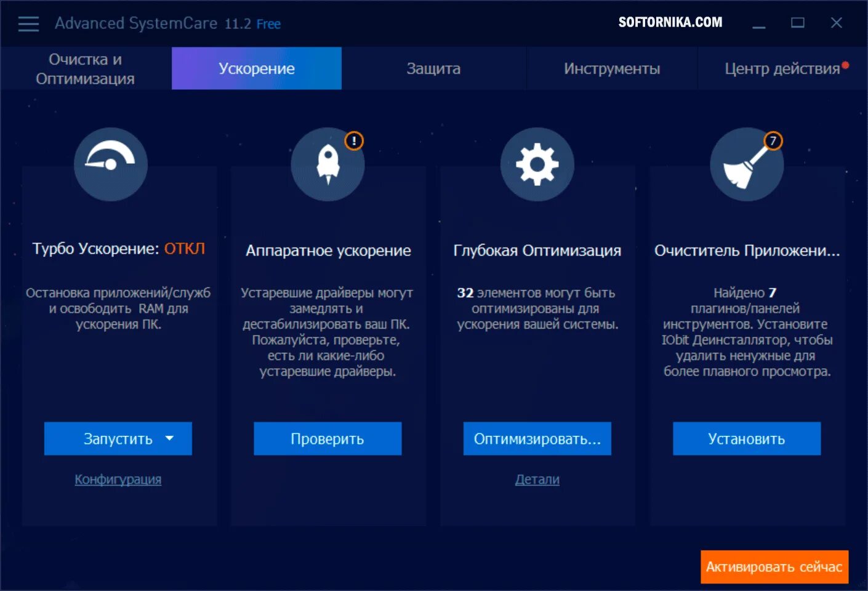The width and height of the screenshot is (868, 591).
Task: Click the warning badge on rocket icon
Action: [x=354, y=141]
